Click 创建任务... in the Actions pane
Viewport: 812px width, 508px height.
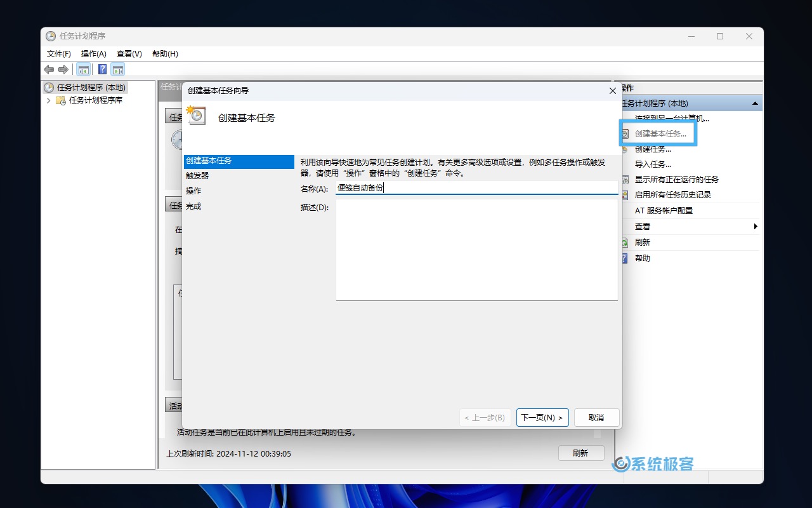[653, 149]
